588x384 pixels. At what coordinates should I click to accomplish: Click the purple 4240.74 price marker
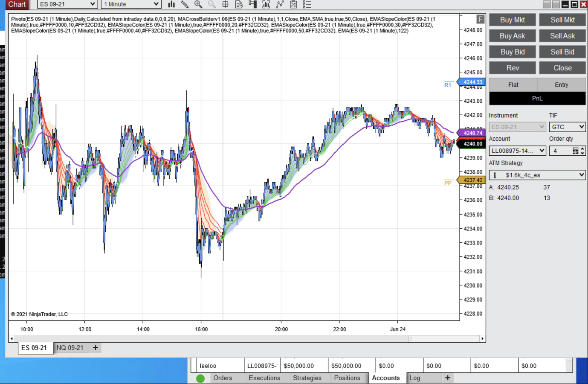click(471, 133)
